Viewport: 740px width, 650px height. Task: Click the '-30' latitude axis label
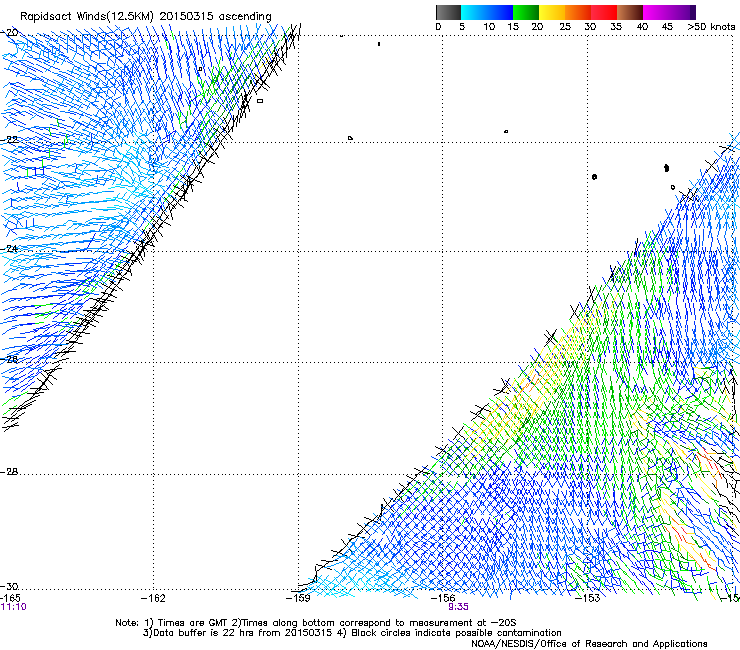(x=9, y=586)
